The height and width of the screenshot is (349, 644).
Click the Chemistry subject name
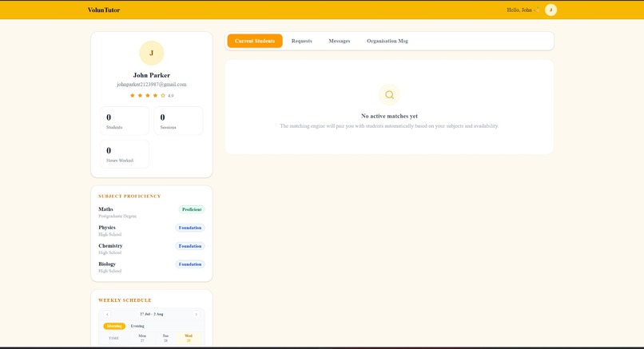click(x=110, y=245)
